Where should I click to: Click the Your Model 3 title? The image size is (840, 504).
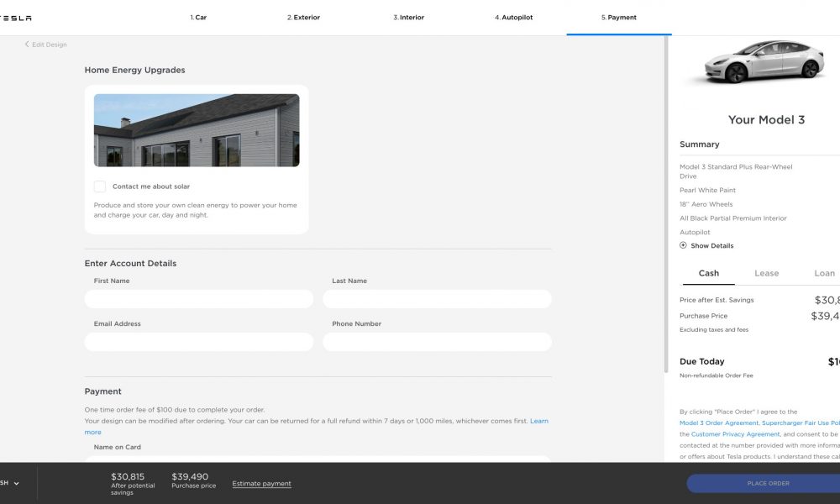[766, 119]
